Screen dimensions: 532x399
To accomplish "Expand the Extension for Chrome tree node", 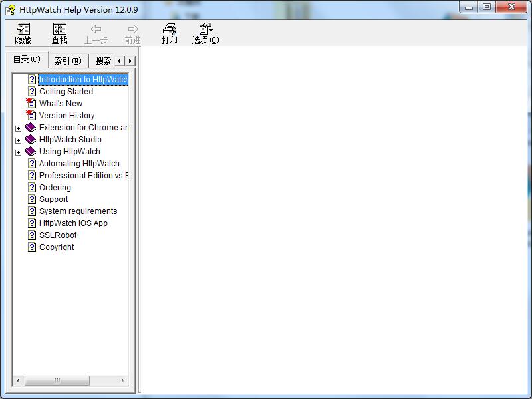I will pyautogui.click(x=18, y=128).
